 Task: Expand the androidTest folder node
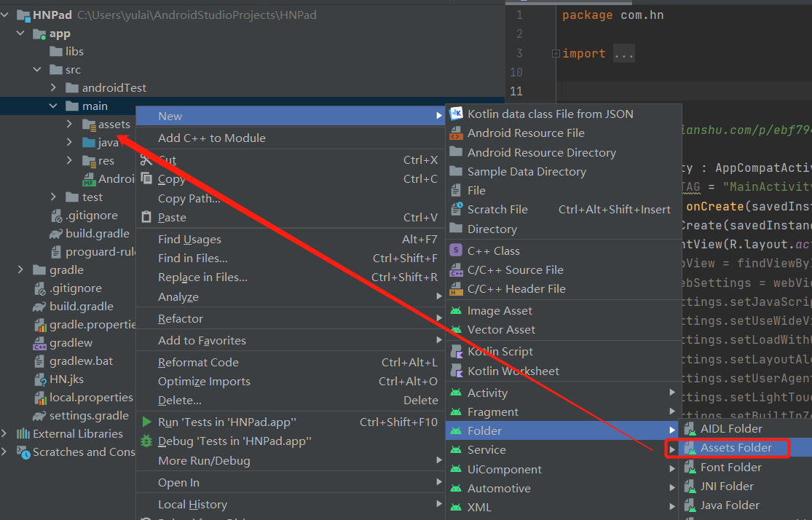point(53,87)
